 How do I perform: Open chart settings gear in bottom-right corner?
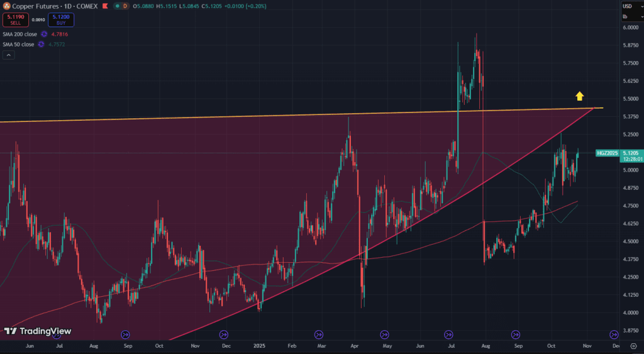[633, 346]
